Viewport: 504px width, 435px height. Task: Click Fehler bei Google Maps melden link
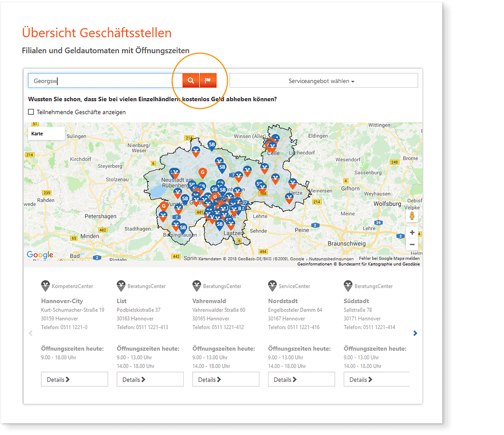pyautogui.click(x=389, y=259)
